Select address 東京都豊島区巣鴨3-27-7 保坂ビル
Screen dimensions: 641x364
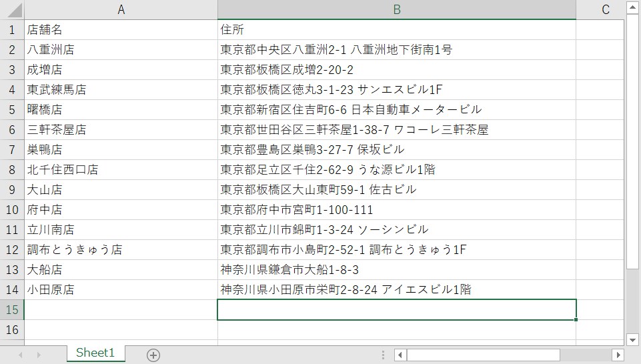pos(396,150)
